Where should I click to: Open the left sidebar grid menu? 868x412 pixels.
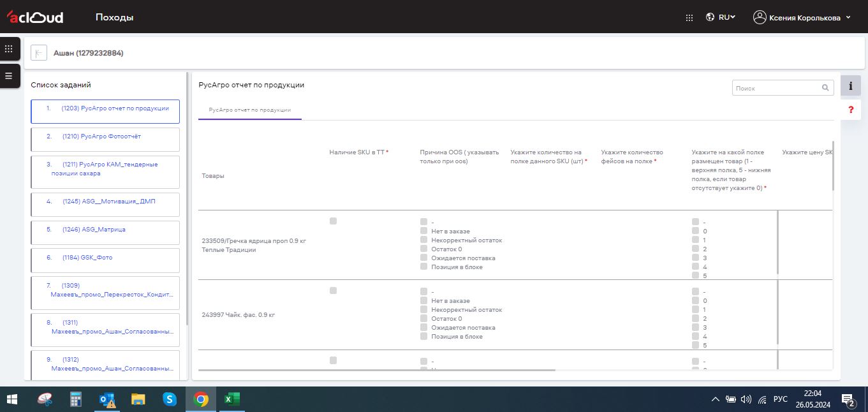(9, 48)
